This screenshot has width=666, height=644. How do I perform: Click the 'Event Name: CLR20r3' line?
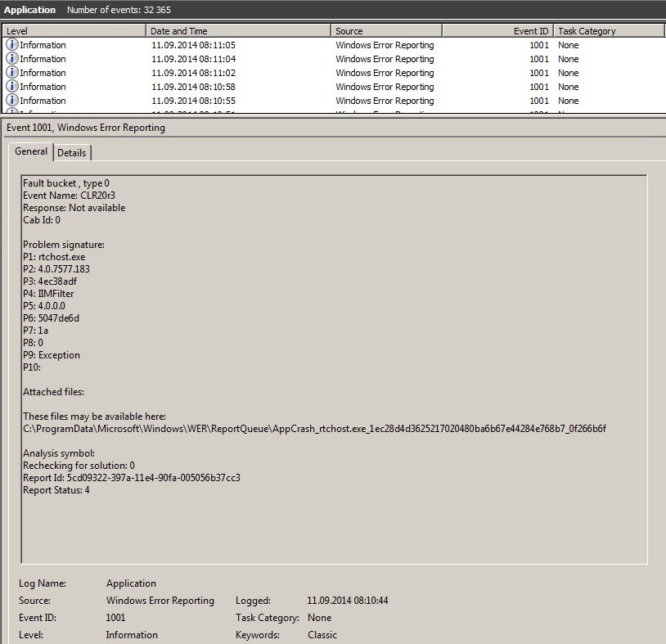pos(69,196)
